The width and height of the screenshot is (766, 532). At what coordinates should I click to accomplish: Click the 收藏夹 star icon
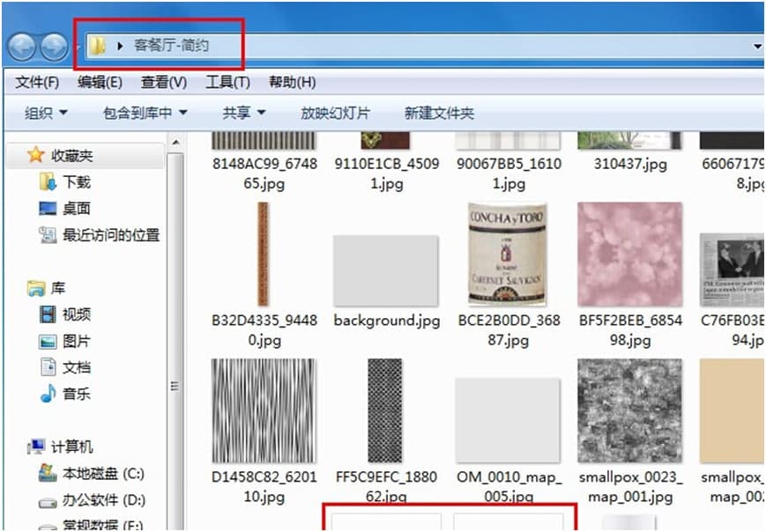coord(35,155)
